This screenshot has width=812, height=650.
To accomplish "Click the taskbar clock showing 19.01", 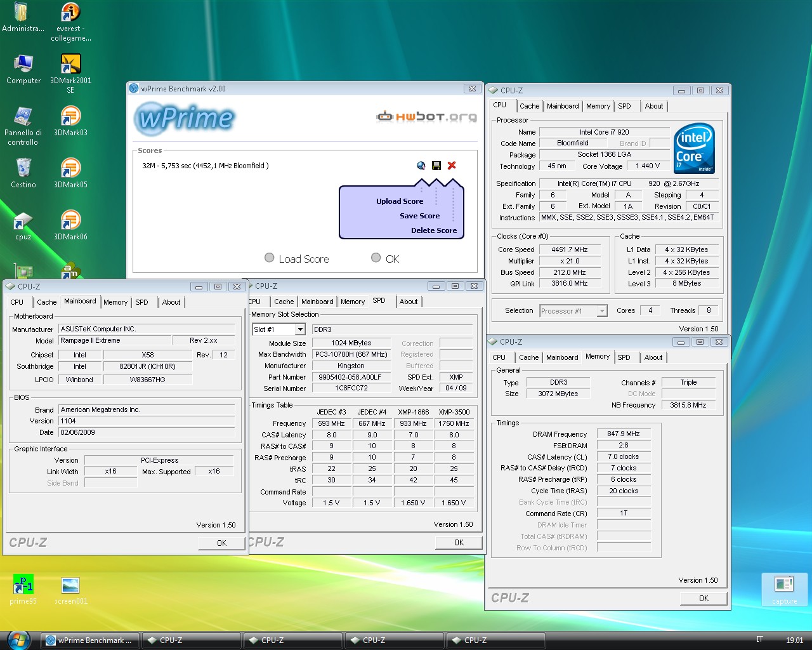I will tap(794, 640).
